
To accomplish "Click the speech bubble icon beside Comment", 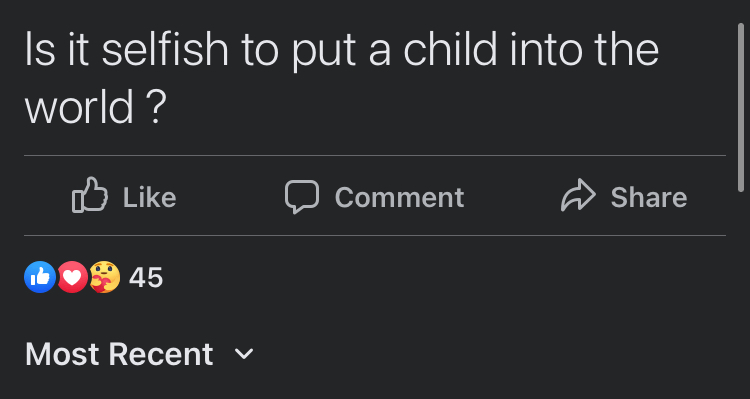I will click(x=302, y=196).
